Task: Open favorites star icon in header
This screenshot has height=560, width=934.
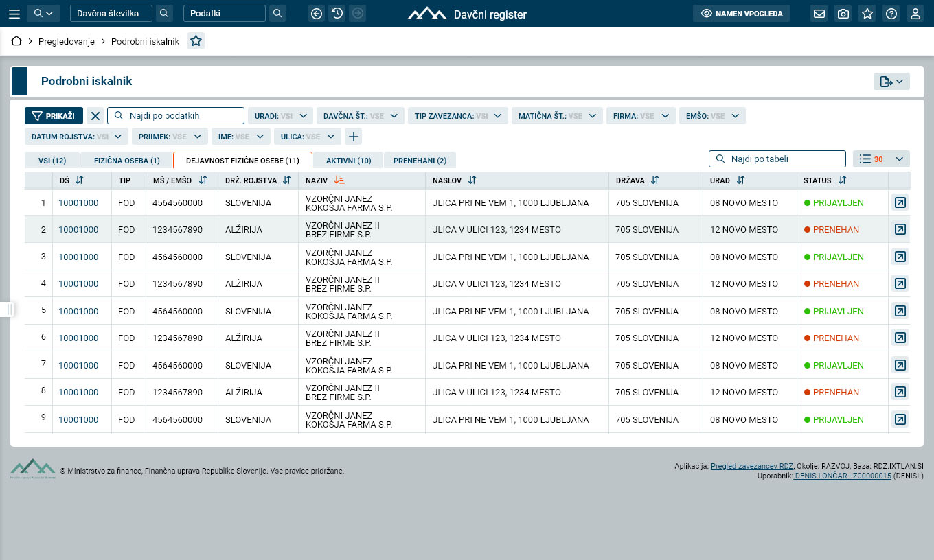Action: coord(867,14)
